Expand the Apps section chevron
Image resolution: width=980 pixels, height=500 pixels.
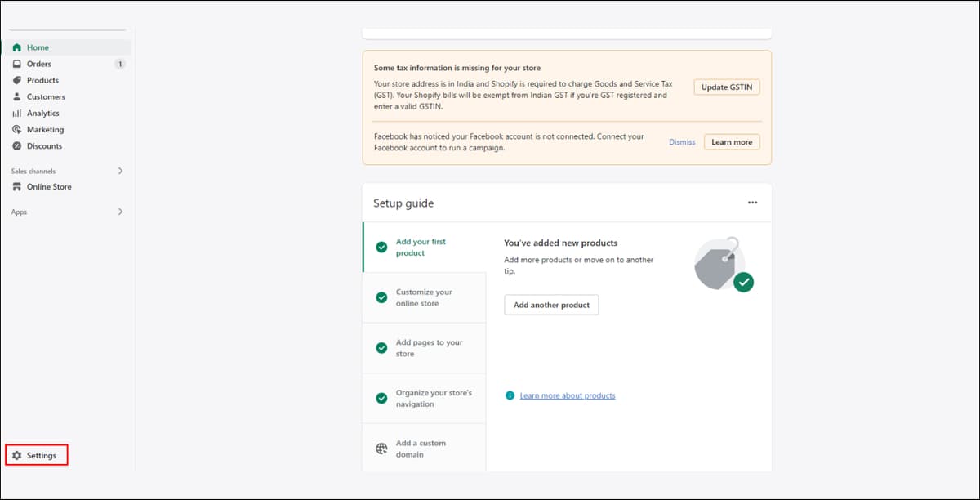coord(120,212)
